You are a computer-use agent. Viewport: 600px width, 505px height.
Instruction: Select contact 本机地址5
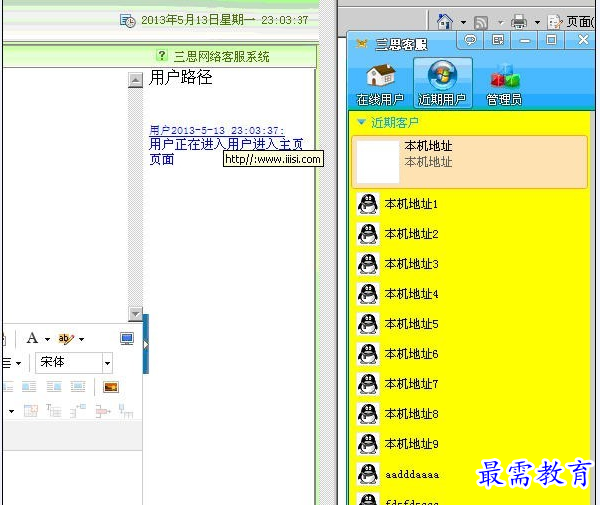click(x=470, y=324)
